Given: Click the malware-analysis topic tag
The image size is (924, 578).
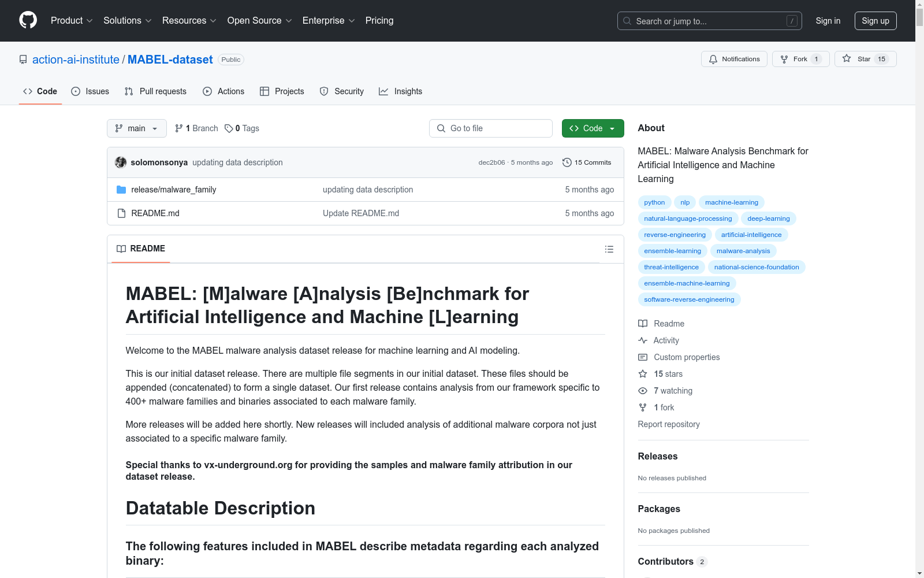Looking at the screenshot, I should (743, 251).
